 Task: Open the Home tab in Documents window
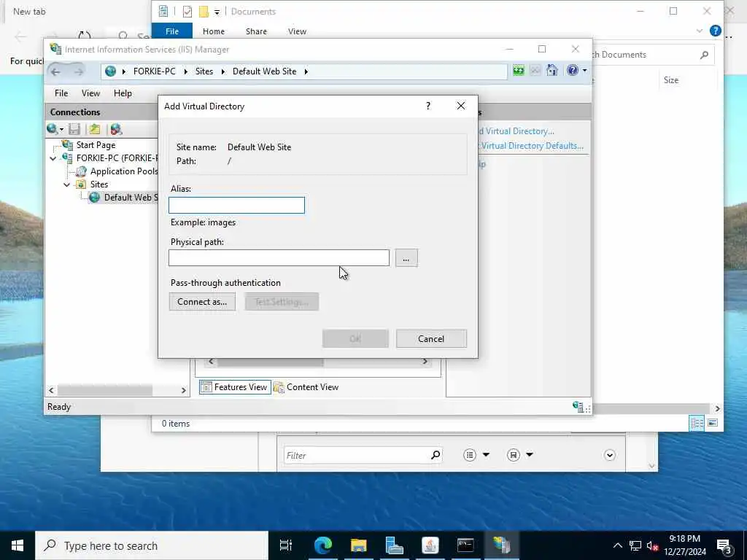pyautogui.click(x=214, y=31)
